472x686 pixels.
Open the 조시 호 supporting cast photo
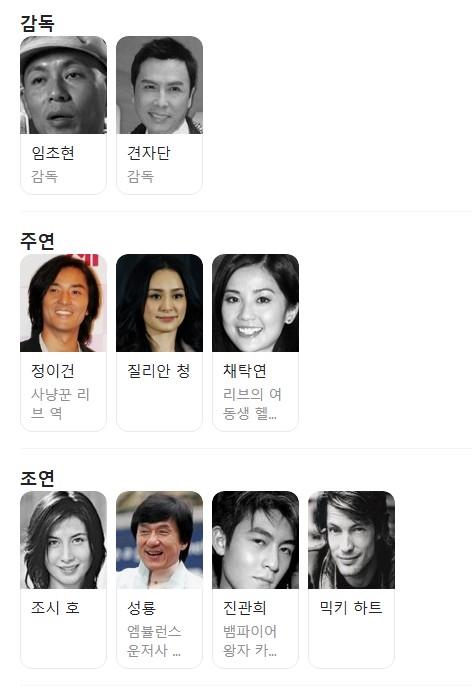tap(63, 540)
